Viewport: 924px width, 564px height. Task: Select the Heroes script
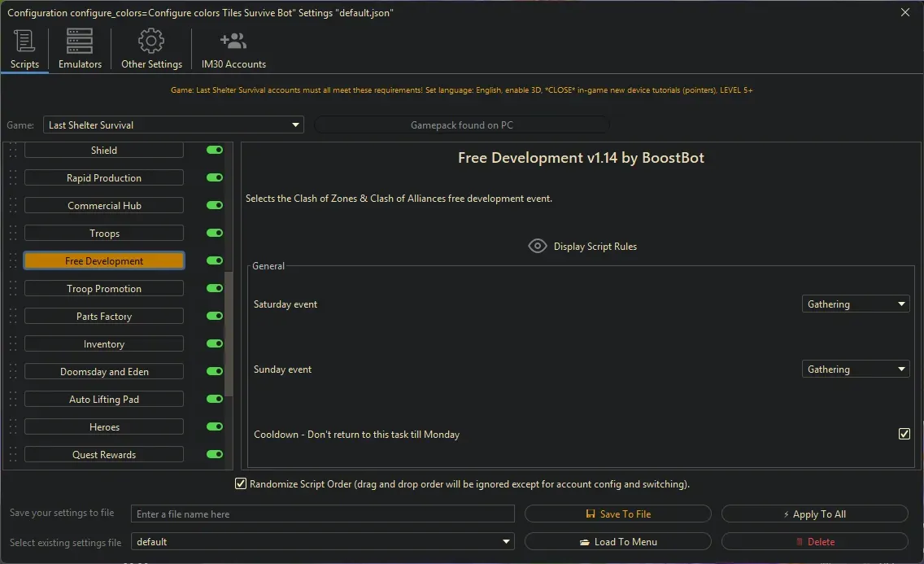104,427
